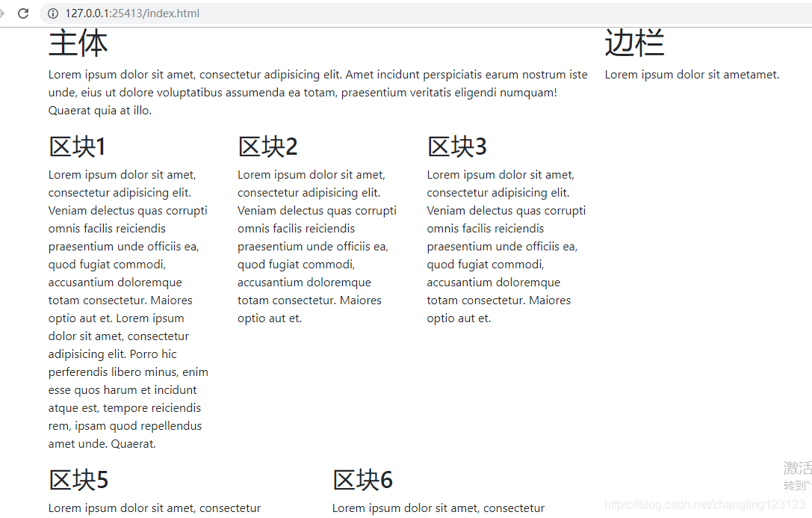The height and width of the screenshot is (518, 812).
Task: Click the 区块2 heading
Action: tap(267, 147)
